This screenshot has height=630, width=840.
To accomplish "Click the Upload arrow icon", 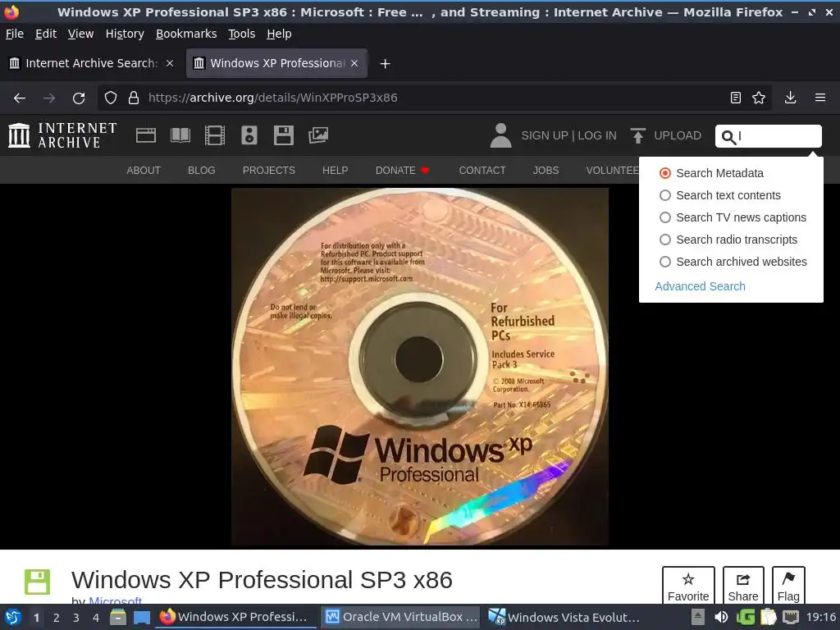I will [637, 135].
